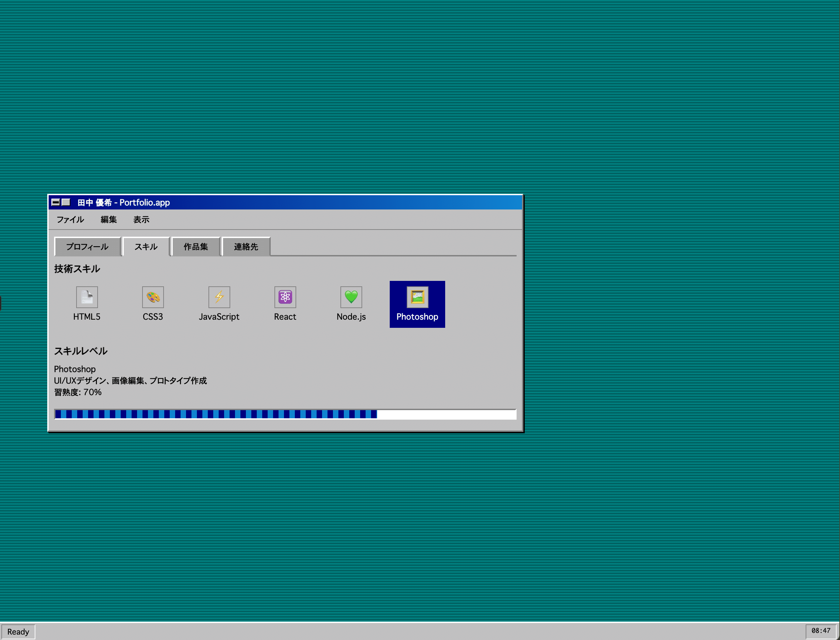Select the Photoshop picture icon
Image resolution: width=840 pixels, height=640 pixels.
click(x=417, y=297)
